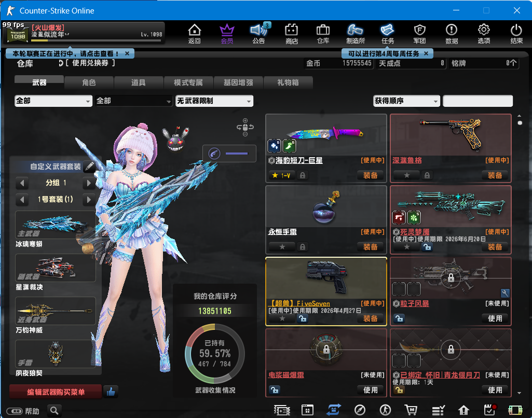Screen dimensions: 532x418
Task: Open the 任务 missions icon
Action: point(388,34)
